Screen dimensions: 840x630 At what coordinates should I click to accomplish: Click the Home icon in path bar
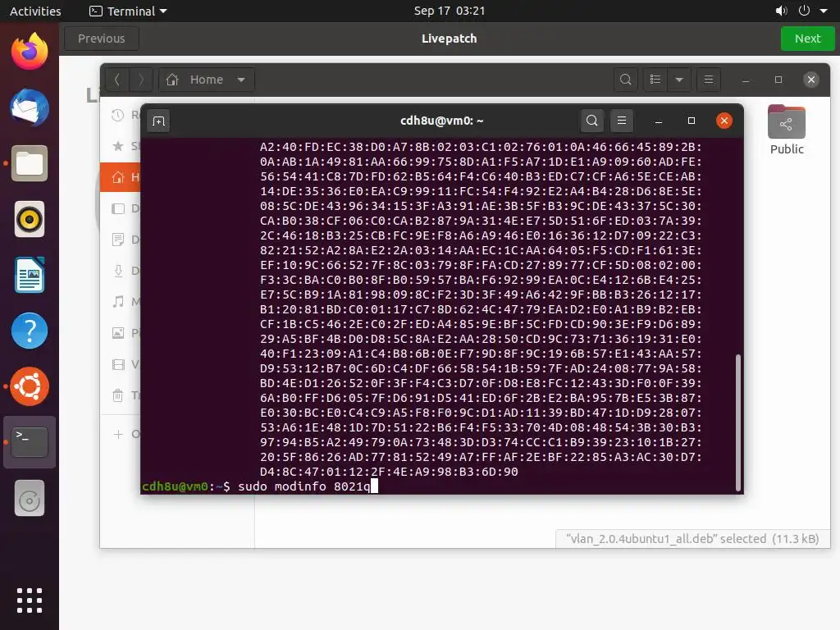tap(172, 80)
